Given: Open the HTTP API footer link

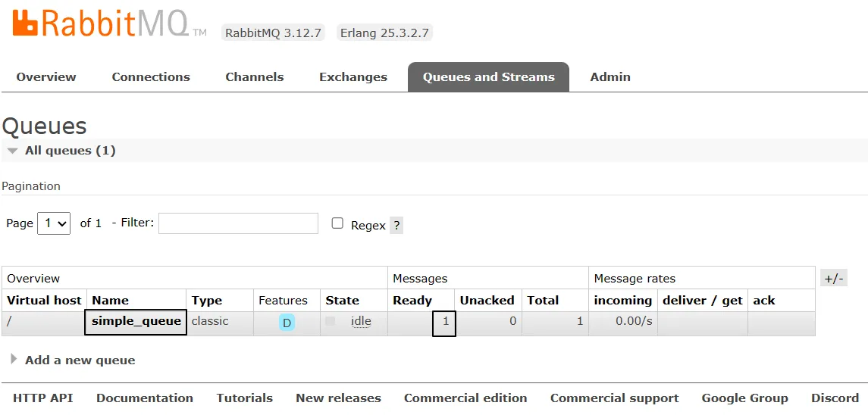Looking at the screenshot, I should point(42,398).
